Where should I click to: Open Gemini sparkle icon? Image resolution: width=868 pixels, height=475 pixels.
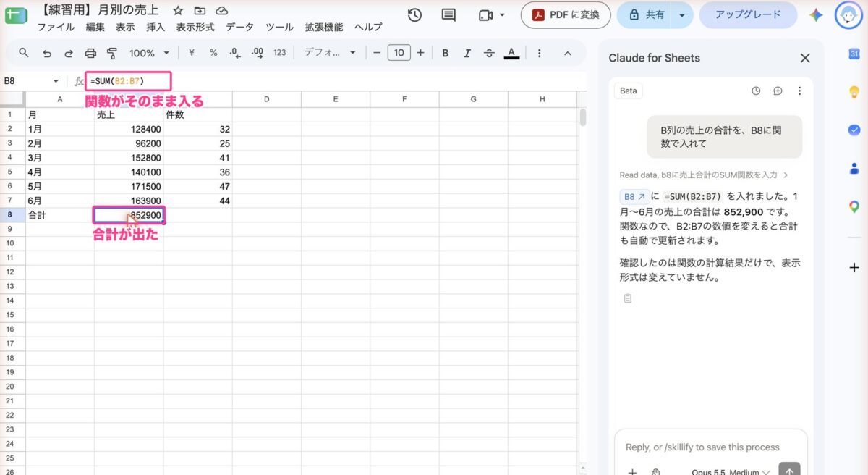point(816,15)
